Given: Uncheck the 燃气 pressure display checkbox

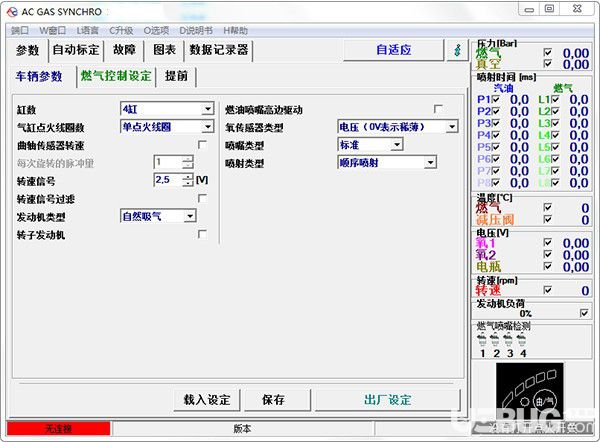Looking at the screenshot, I should [548, 52].
